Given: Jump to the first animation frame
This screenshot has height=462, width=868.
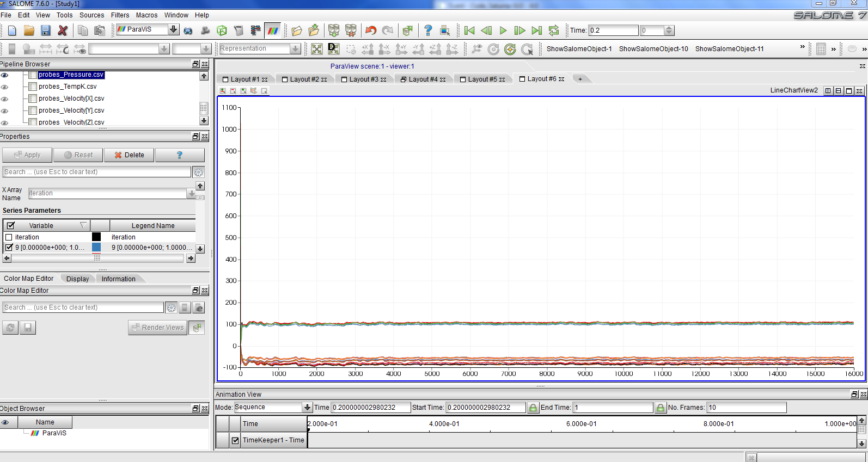Looking at the screenshot, I should pos(469,30).
